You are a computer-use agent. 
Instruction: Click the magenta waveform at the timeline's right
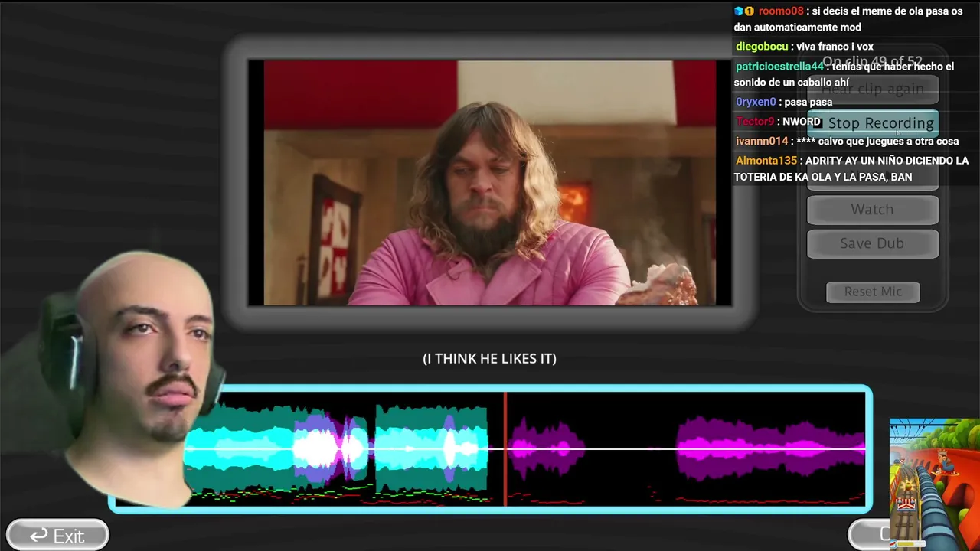click(771, 448)
